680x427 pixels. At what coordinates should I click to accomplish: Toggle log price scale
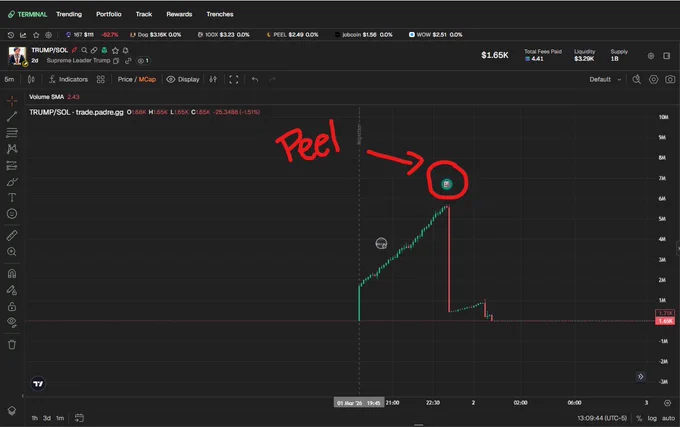652,418
